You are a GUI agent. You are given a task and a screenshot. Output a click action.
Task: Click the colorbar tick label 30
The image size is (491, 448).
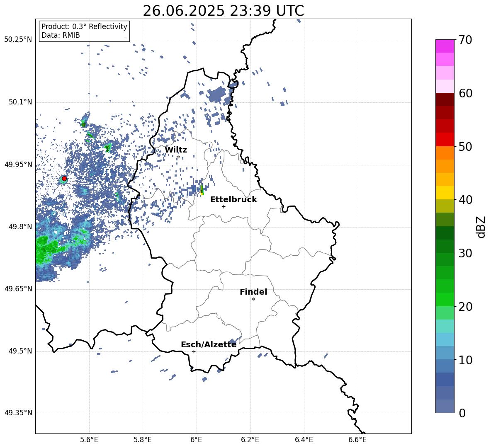tap(465, 253)
